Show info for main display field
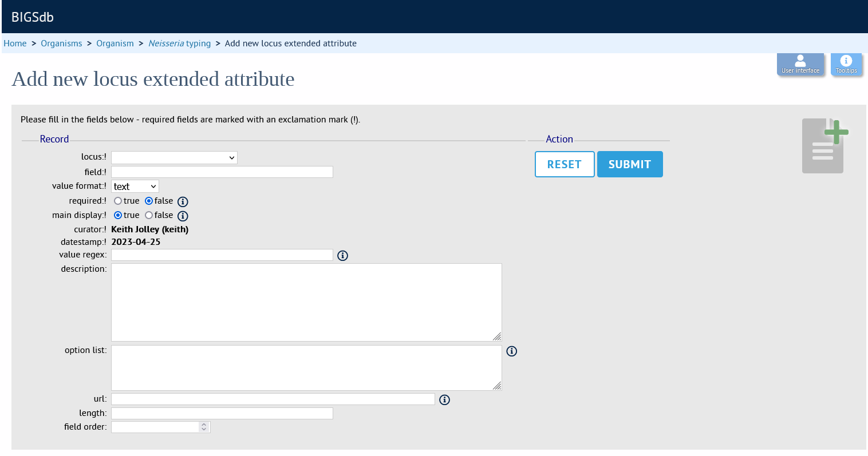Screen dimensions: 868x456 [183, 216]
